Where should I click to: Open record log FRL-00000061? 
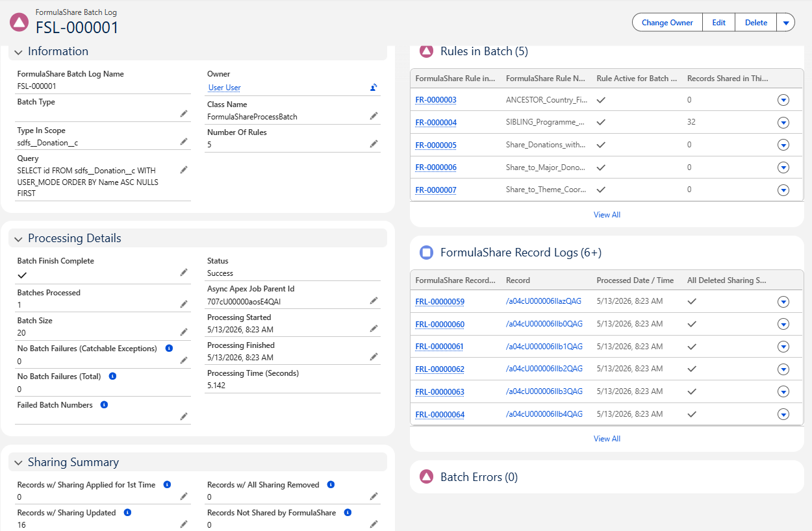(x=440, y=347)
